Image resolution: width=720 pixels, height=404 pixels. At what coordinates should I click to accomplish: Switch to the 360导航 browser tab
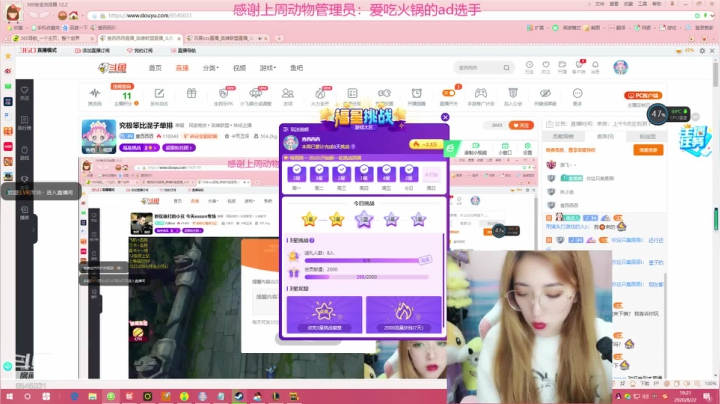click(53, 38)
